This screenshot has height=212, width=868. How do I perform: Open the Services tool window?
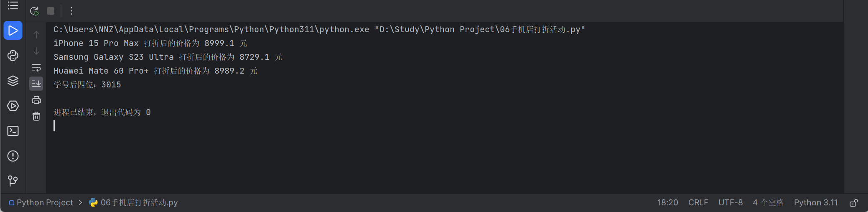(13, 106)
